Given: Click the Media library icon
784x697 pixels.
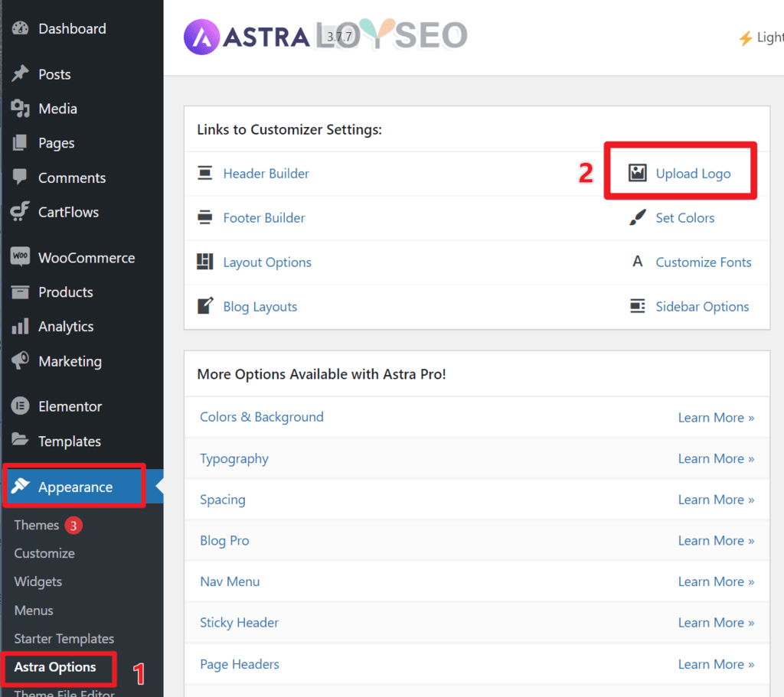Looking at the screenshot, I should pyautogui.click(x=20, y=109).
